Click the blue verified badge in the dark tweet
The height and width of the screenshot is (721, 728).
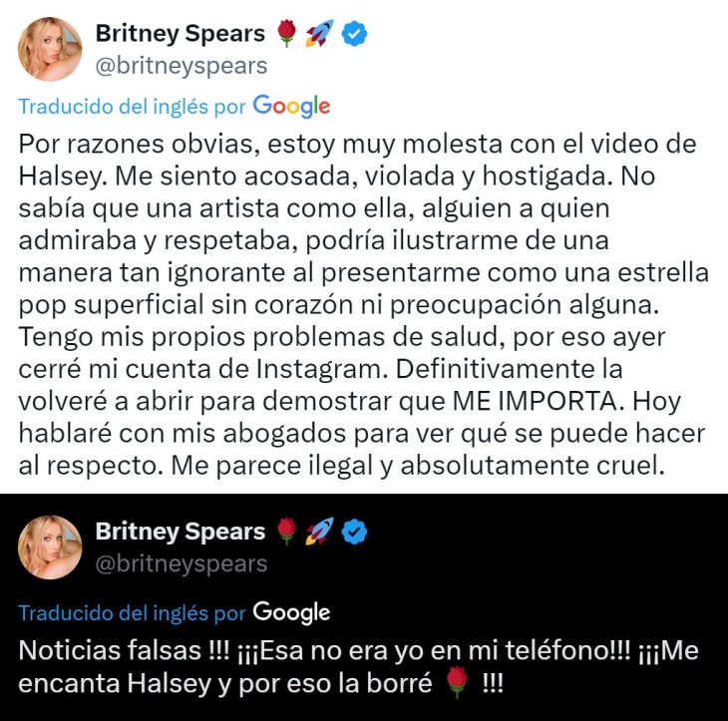coord(354,532)
